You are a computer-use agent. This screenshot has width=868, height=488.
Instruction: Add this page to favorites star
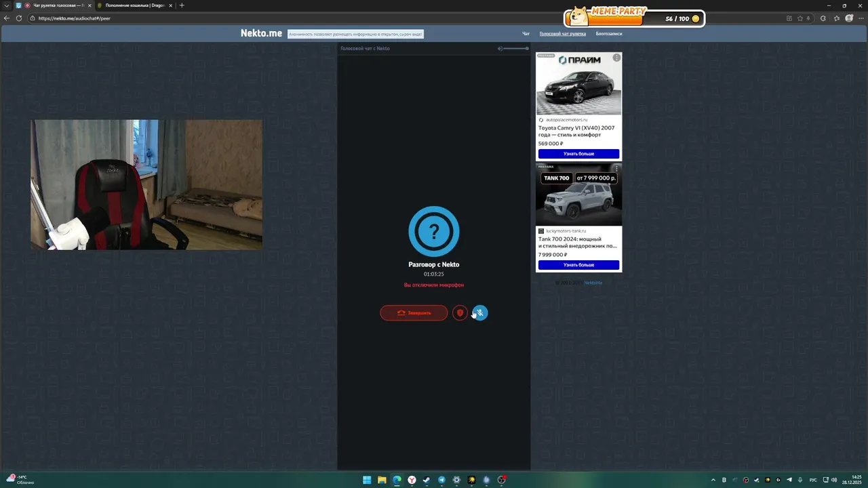(800, 18)
